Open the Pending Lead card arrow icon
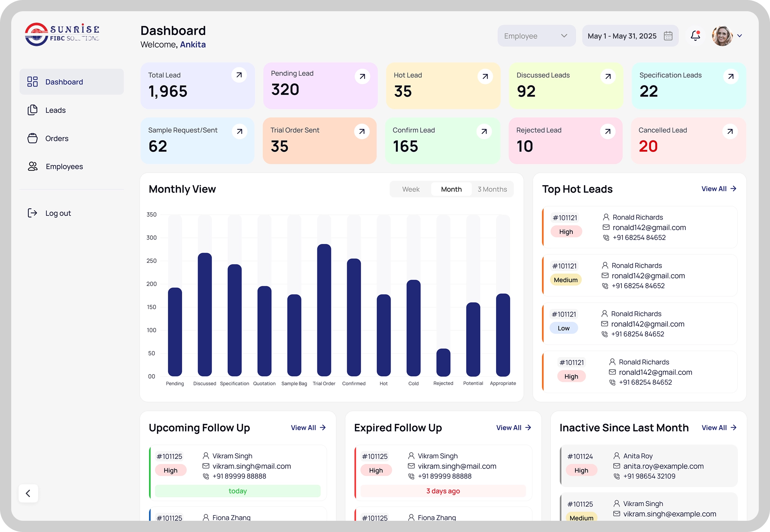 click(362, 77)
